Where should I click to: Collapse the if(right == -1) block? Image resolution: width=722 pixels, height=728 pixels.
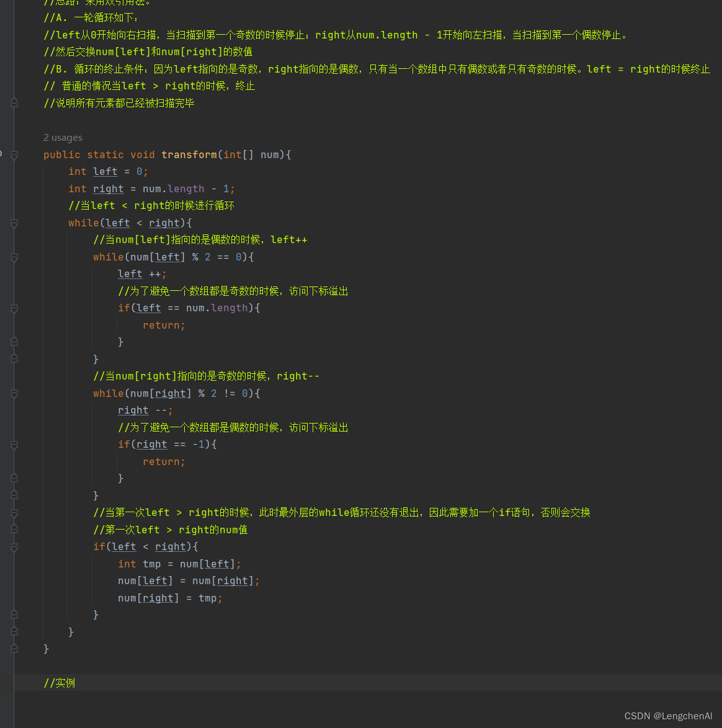(14, 445)
